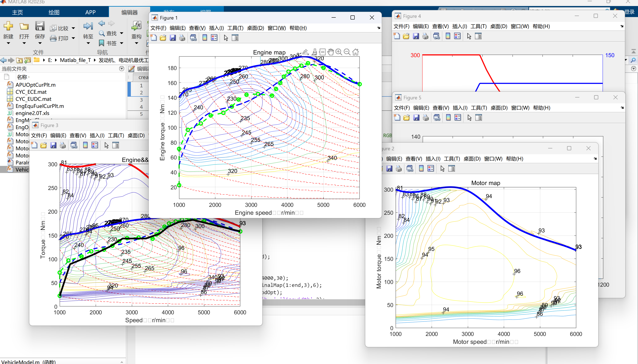The image size is (638, 364).
Task: Select the Brush data tool on Engine map axes
Action: click(314, 52)
